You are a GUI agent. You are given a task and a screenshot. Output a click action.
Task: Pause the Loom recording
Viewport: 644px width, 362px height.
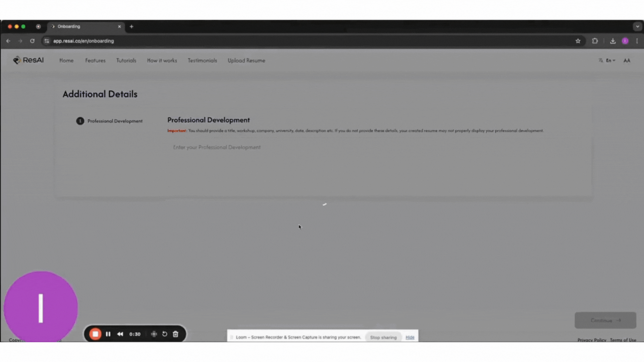[x=108, y=334]
